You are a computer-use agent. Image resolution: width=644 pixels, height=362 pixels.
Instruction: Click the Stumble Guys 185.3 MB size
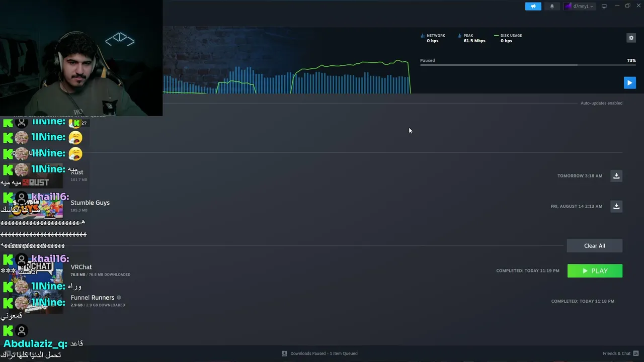79,210
